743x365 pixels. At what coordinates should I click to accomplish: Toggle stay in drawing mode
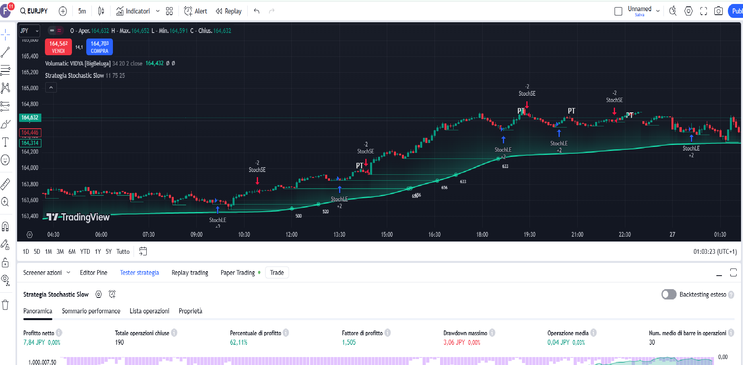point(5,244)
